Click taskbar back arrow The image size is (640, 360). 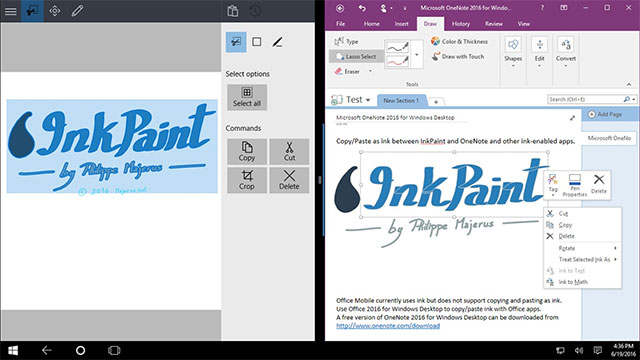coord(47,350)
